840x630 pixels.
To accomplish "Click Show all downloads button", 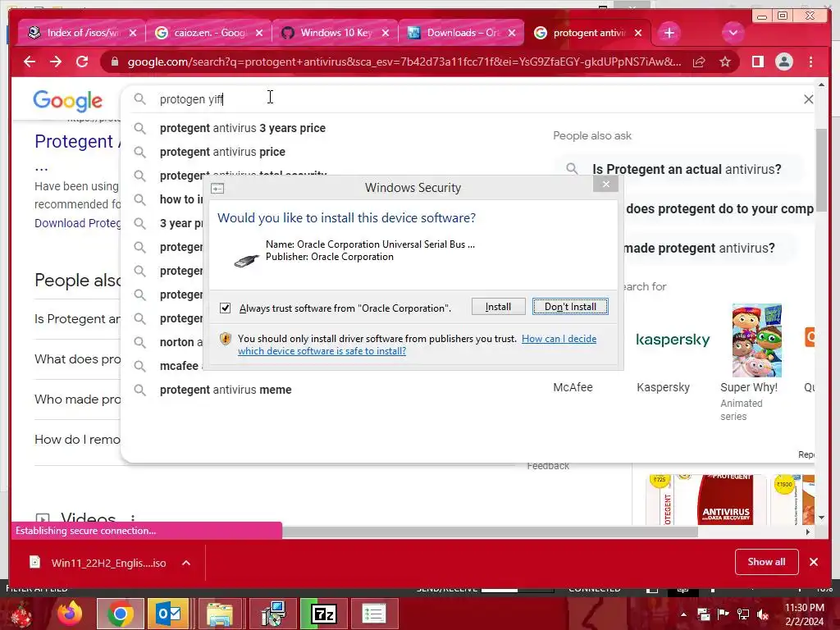I will [x=767, y=562].
